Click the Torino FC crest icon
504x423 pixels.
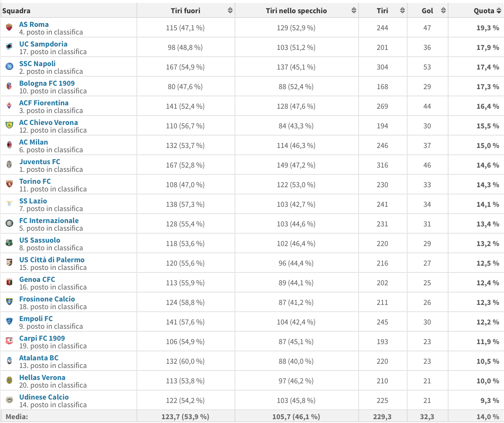pyautogui.click(x=9, y=185)
